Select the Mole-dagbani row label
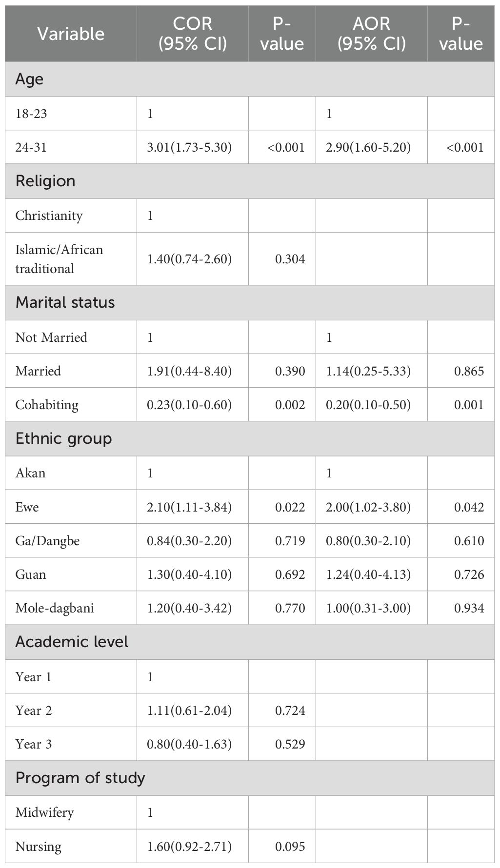Screen dimensions: 500x868 [x=55, y=608]
